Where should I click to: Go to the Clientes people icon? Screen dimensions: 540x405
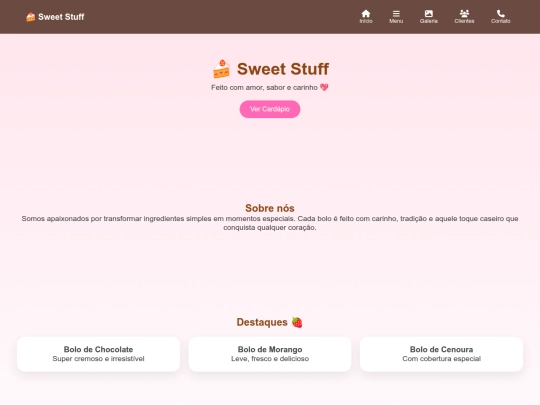[x=464, y=13]
